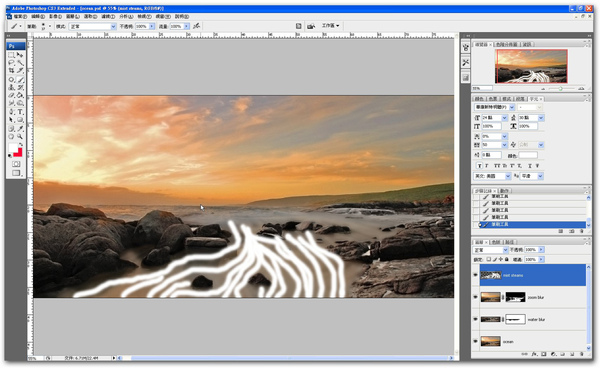Switch to Actions tab beside History
This screenshot has width=600, height=368.
[504, 191]
